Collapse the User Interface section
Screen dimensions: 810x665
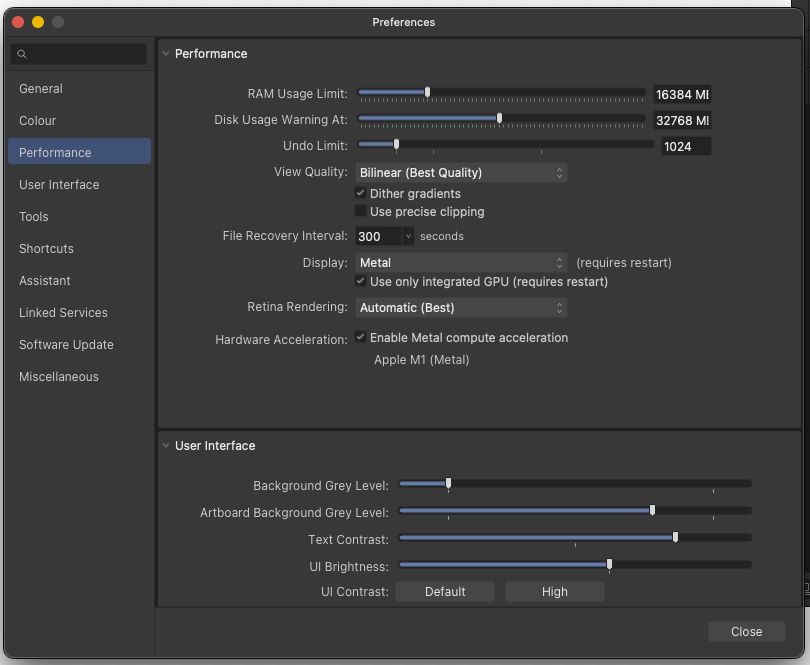point(165,445)
